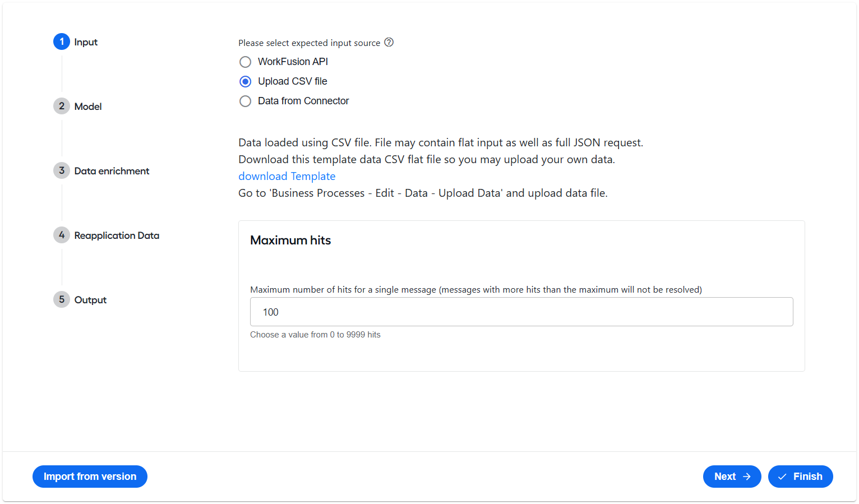The width and height of the screenshot is (859, 504).
Task: Click the arrow icon on Next button
Action: (x=747, y=477)
